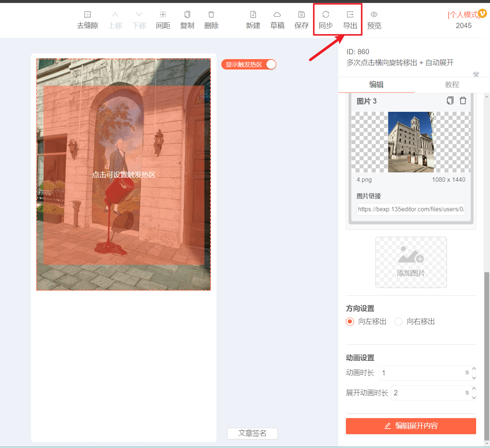Image resolution: width=490 pixels, height=448 pixels.
Task: Click the 图片链接 URL input field
Action: pyautogui.click(x=411, y=209)
